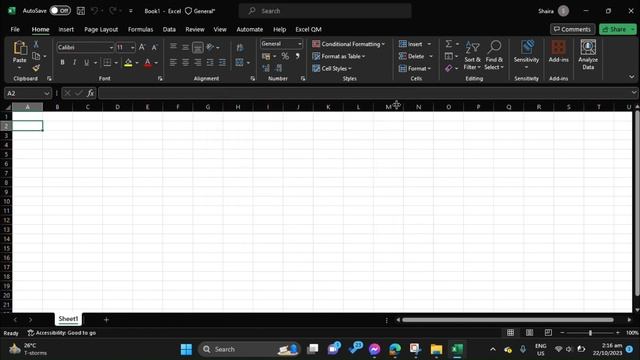Toggle Top Align vertical alignment
Image resolution: width=640 pixels, height=360 pixels.
[173, 47]
